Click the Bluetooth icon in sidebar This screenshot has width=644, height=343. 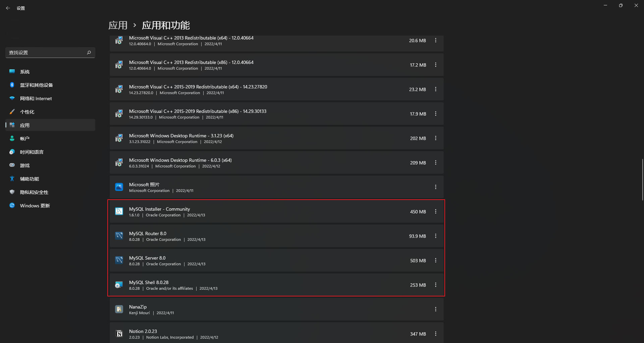click(12, 85)
